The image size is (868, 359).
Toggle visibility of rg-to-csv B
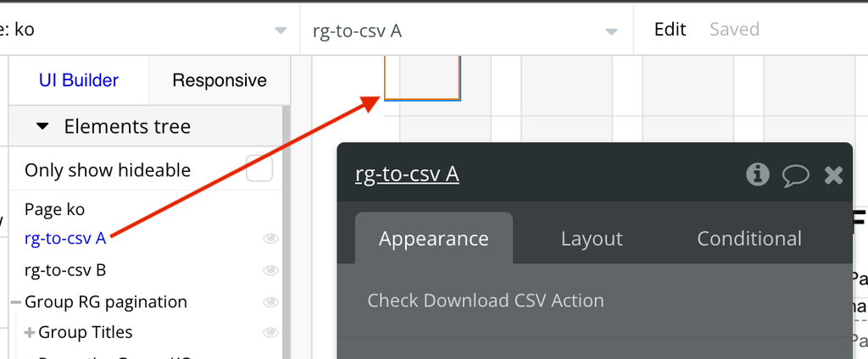pos(271,270)
